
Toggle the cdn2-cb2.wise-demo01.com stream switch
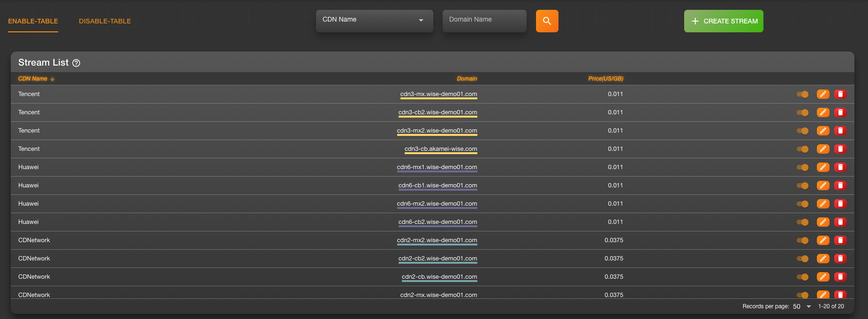802,259
